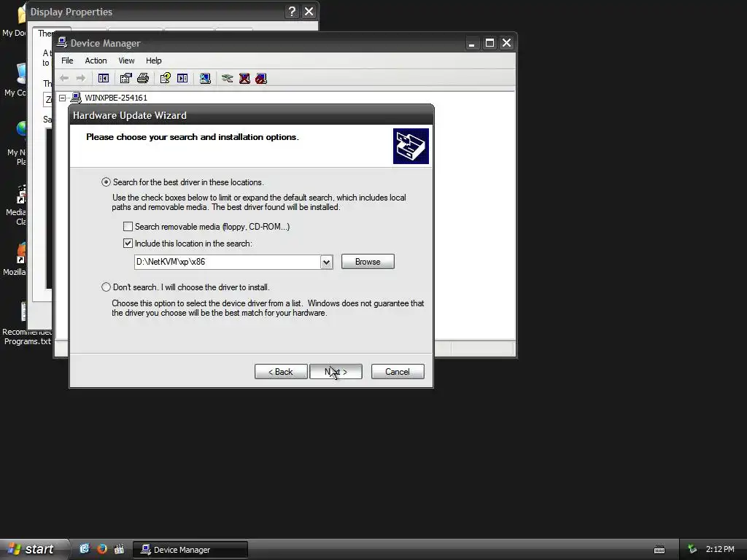Viewport: 747px width, 560px height.
Task: Open Firefox from the quick launch bar
Action: (x=102, y=549)
